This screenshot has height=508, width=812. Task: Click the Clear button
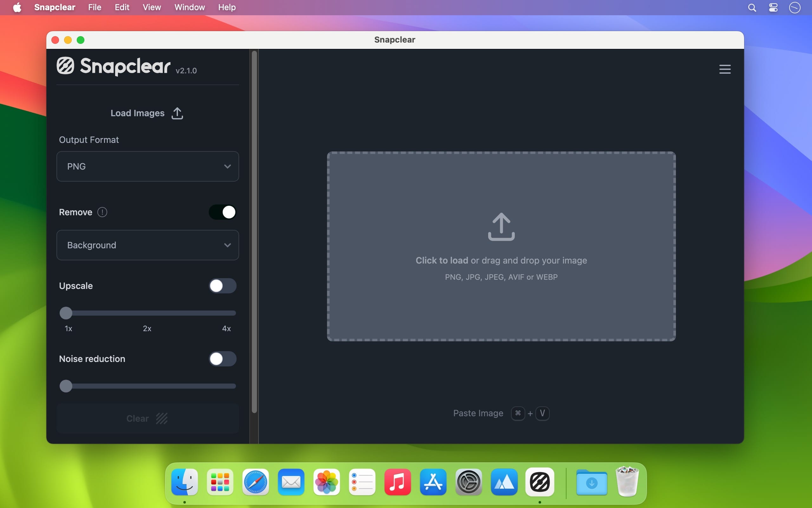click(x=147, y=418)
